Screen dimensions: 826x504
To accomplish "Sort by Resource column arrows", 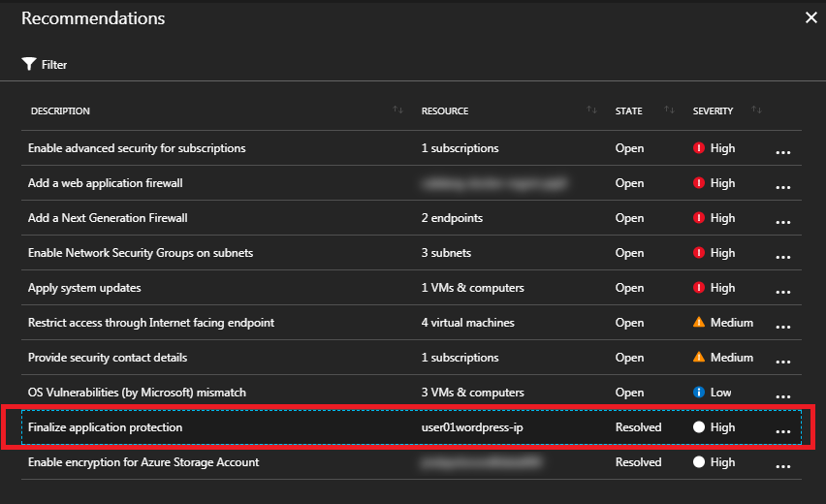I will click(591, 110).
